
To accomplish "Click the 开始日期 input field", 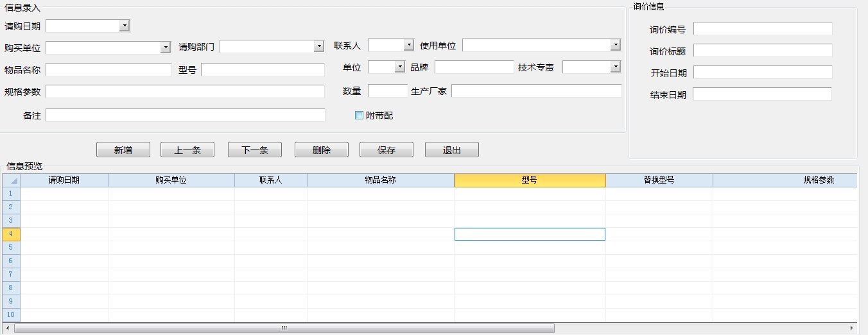I will pyautogui.click(x=763, y=72).
